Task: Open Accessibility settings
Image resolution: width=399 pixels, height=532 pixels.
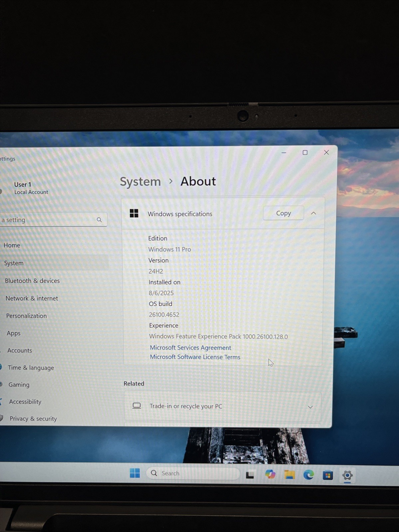Action: (25, 402)
